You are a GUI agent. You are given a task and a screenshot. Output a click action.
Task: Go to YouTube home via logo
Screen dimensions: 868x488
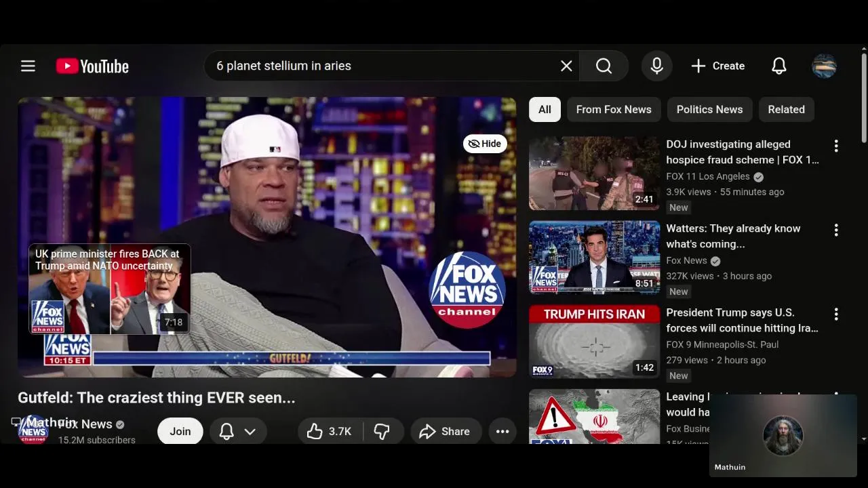click(92, 66)
